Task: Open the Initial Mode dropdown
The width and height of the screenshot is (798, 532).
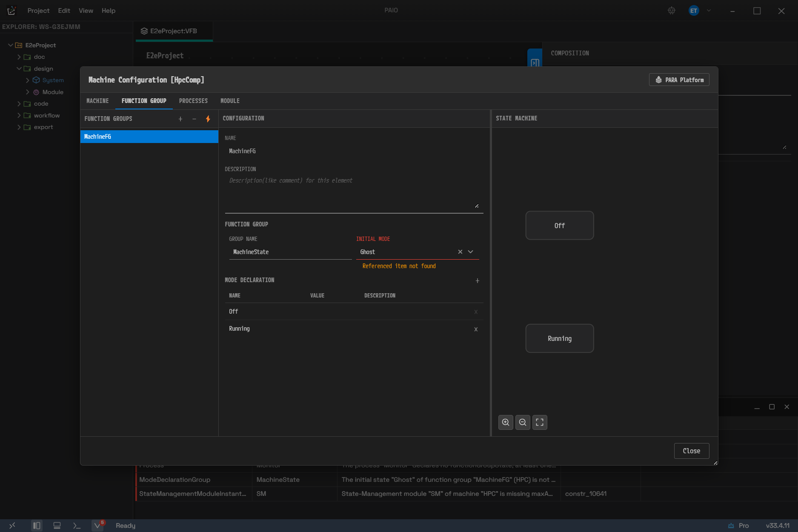Action: click(x=471, y=252)
